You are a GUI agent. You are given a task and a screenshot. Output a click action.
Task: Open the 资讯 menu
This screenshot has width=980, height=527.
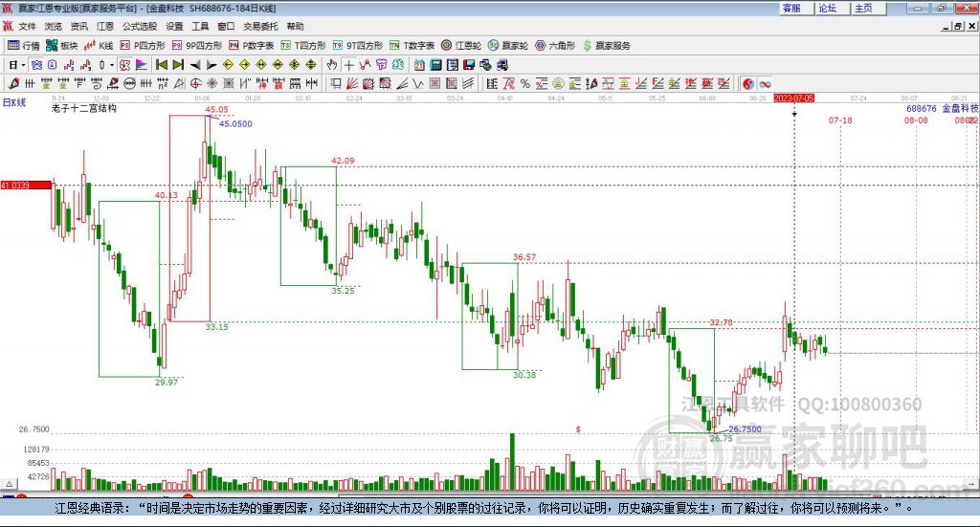click(78, 26)
